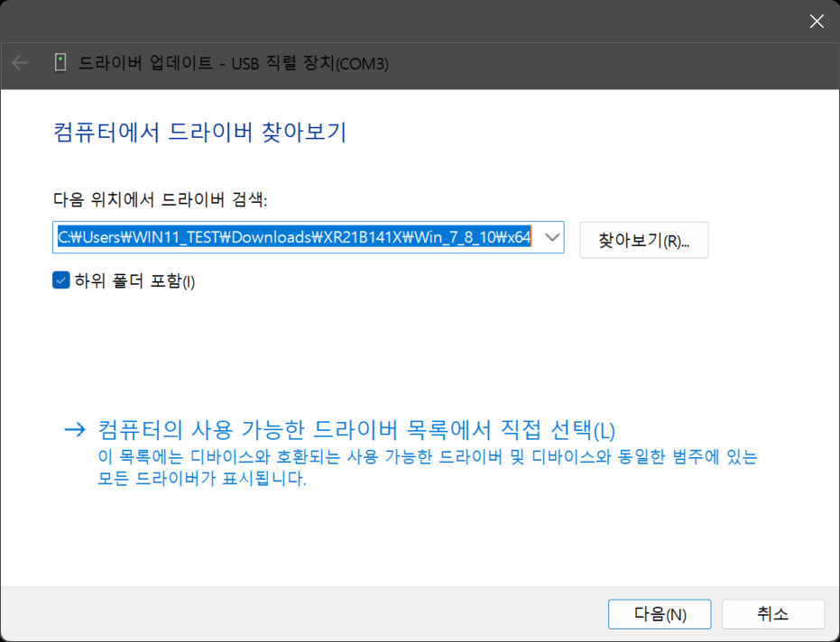Click the 취소 cancel button
This screenshot has height=642, width=840.
(x=773, y=614)
